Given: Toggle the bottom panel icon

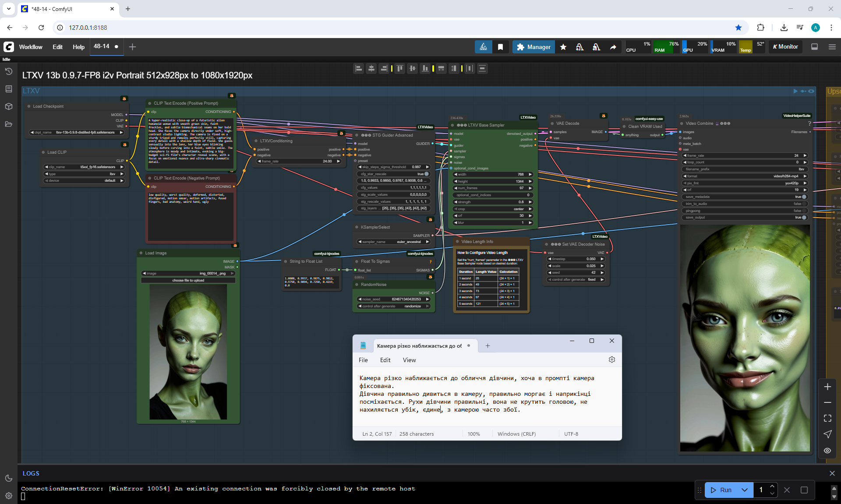Looking at the screenshot, I should [x=814, y=47].
